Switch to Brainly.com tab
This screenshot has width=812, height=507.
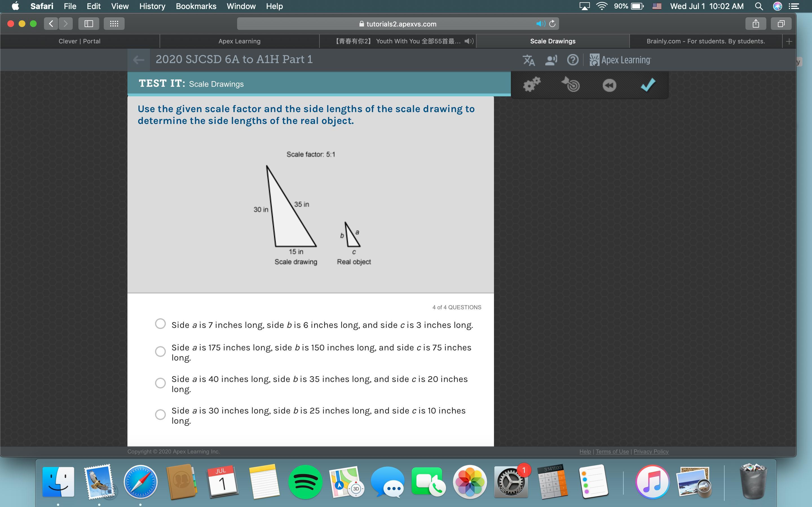click(x=706, y=41)
